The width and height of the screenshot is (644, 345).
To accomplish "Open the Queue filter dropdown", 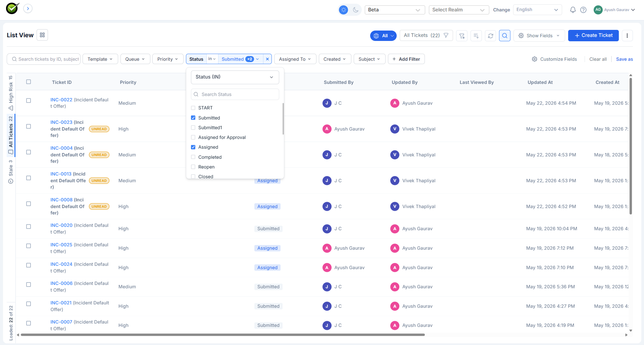I will click(x=135, y=59).
